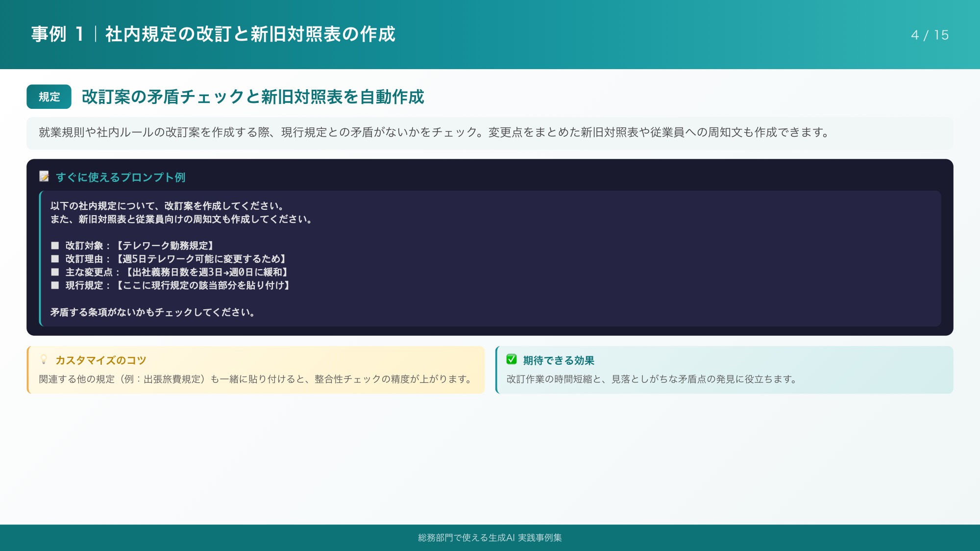Screen dimensions: 980x551
Task: Click the line また、新旧対照表と従業員向けの周知文も作成してください。
Action: pos(181,219)
